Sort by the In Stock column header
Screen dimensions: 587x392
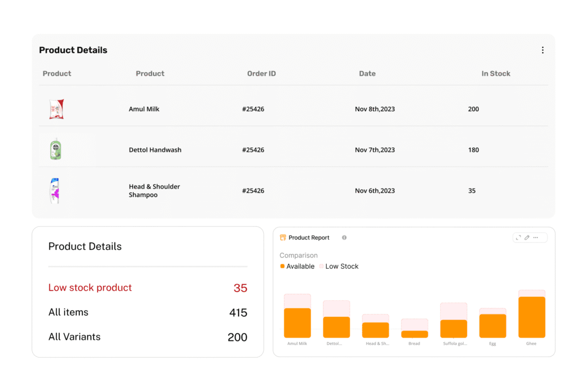[x=495, y=73]
